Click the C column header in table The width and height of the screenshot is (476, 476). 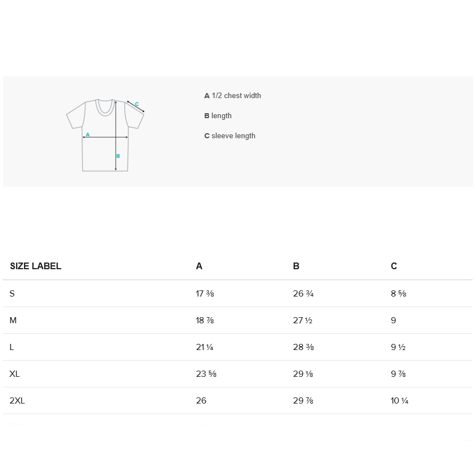[x=394, y=266]
